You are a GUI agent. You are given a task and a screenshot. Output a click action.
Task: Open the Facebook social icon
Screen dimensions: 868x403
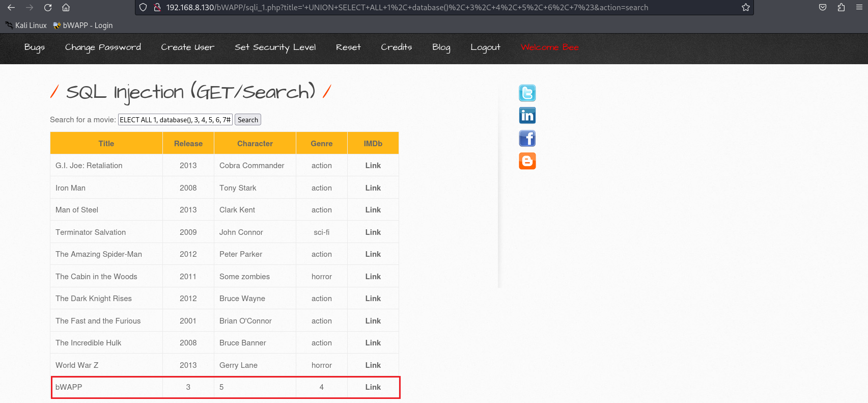tap(527, 139)
